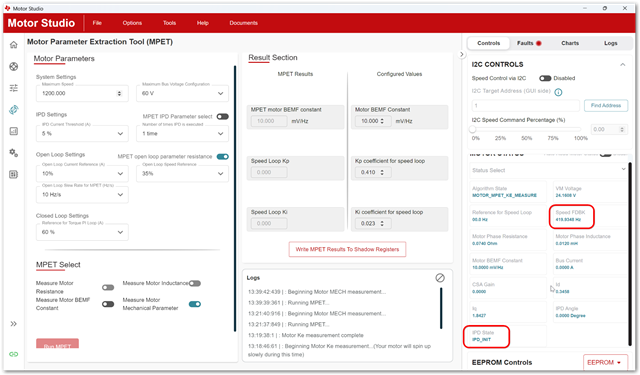This screenshot has width=640, height=375.
Task: Collapse the right panel arrow button
Action: (462, 54)
